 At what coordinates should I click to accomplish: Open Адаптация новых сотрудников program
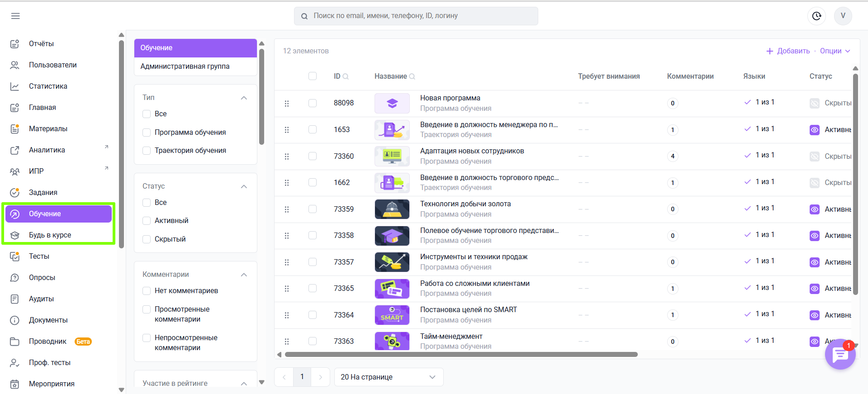click(472, 151)
